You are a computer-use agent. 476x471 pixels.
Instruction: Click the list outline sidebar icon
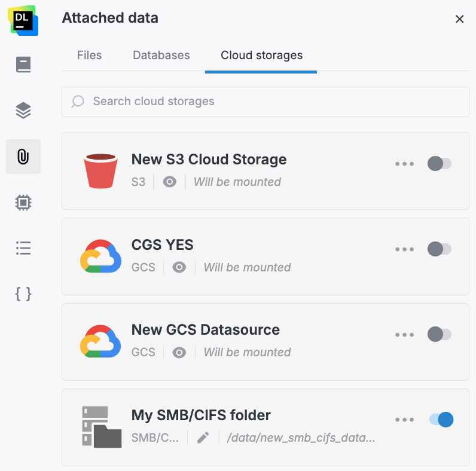tap(23, 248)
